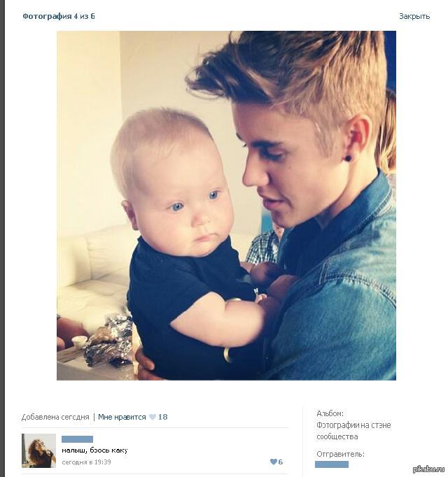This screenshot has height=477, width=448.
Task: Click the Добавлена сегодня date label
Action: click(x=55, y=417)
